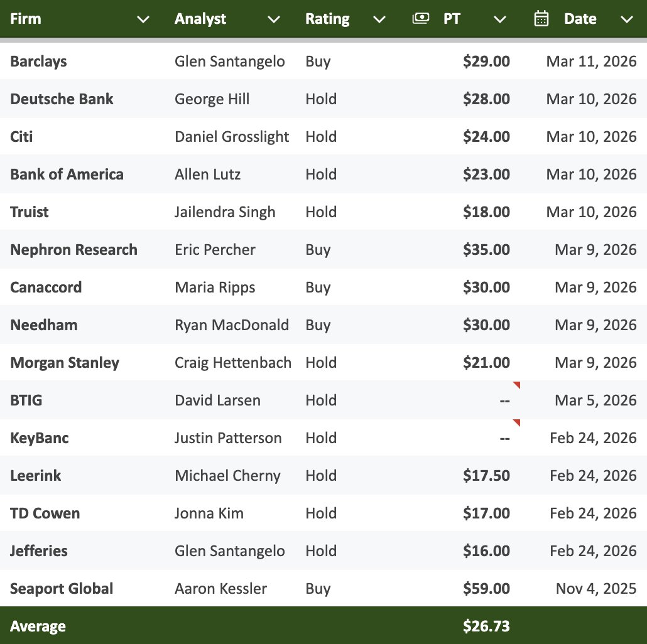Click the Nephron Research firm name
Image resolution: width=647 pixels, height=644 pixels.
(73, 250)
